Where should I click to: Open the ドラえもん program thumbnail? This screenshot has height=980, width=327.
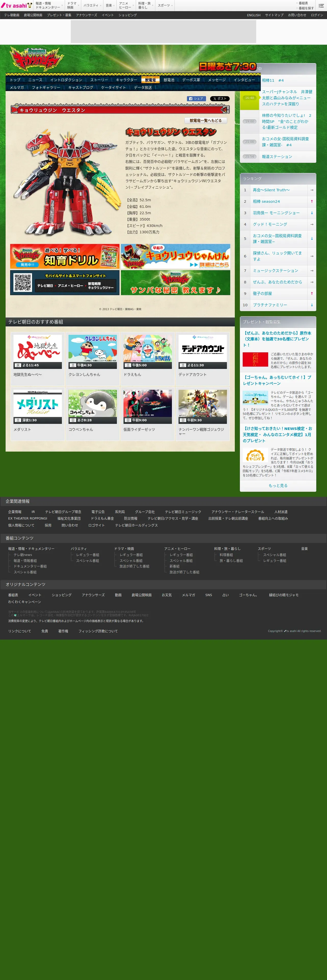tap(148, 352)
